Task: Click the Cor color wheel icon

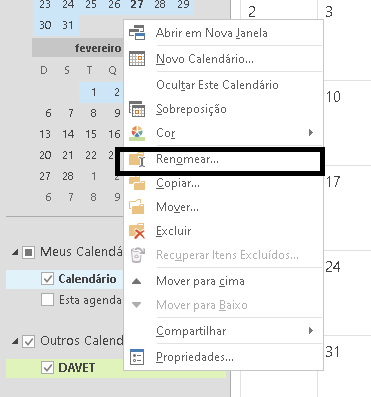Action: click(x=137, y=133)
